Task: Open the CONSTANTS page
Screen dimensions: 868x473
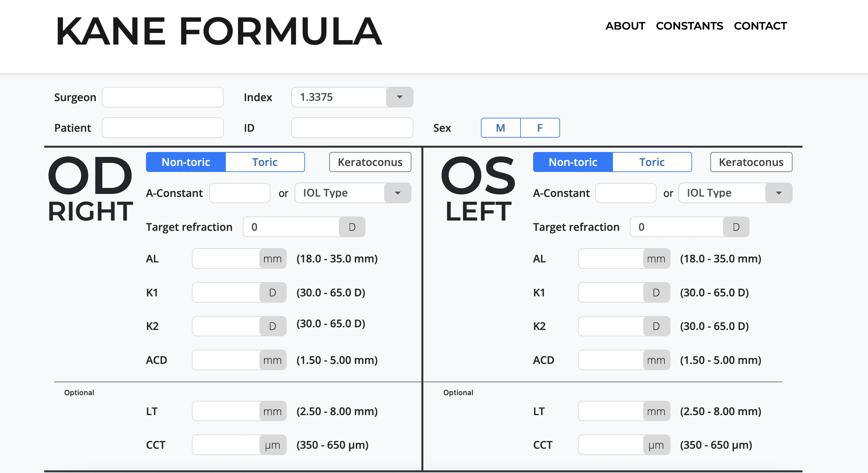Action: tap(689, 26)
